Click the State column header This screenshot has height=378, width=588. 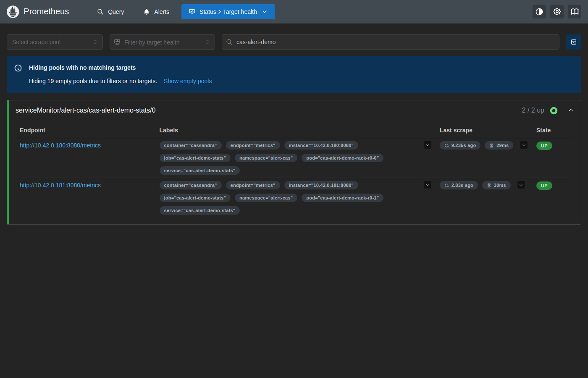(543, 130)
